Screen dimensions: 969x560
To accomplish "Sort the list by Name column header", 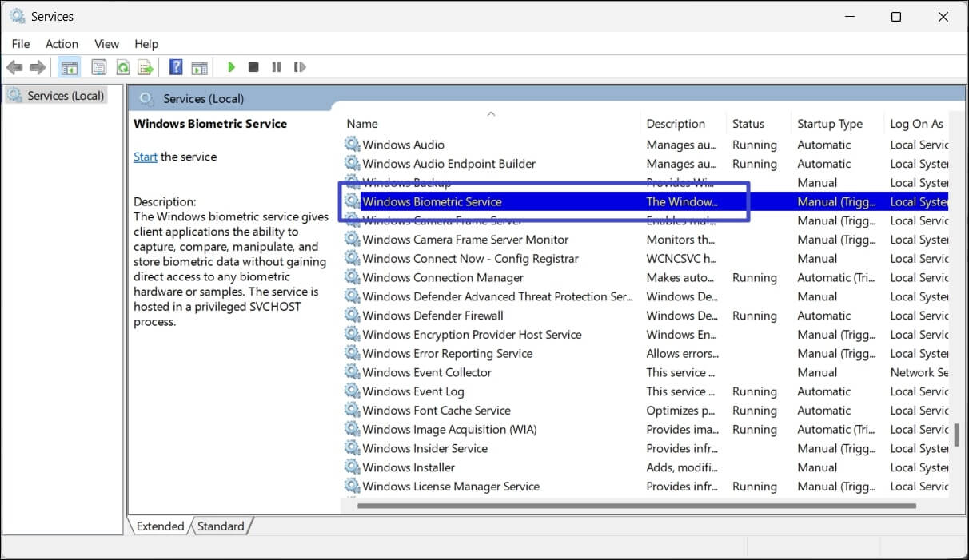I will click(362, 124).
